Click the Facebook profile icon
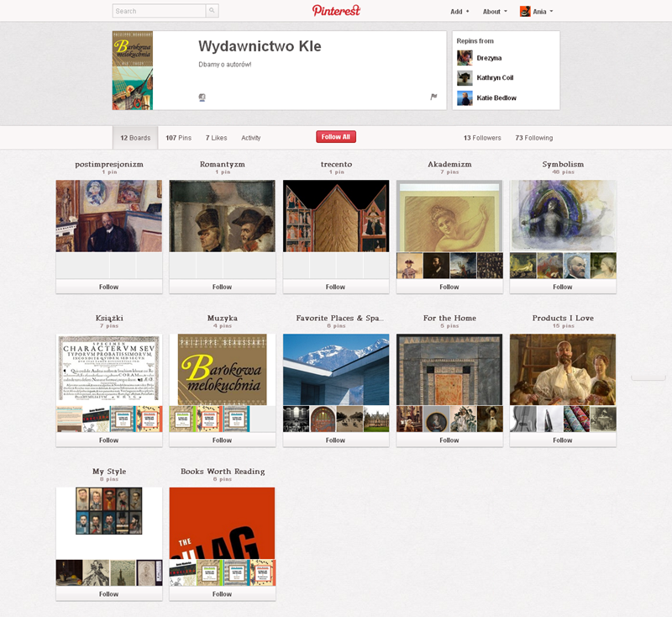 (x=202, y=98)
